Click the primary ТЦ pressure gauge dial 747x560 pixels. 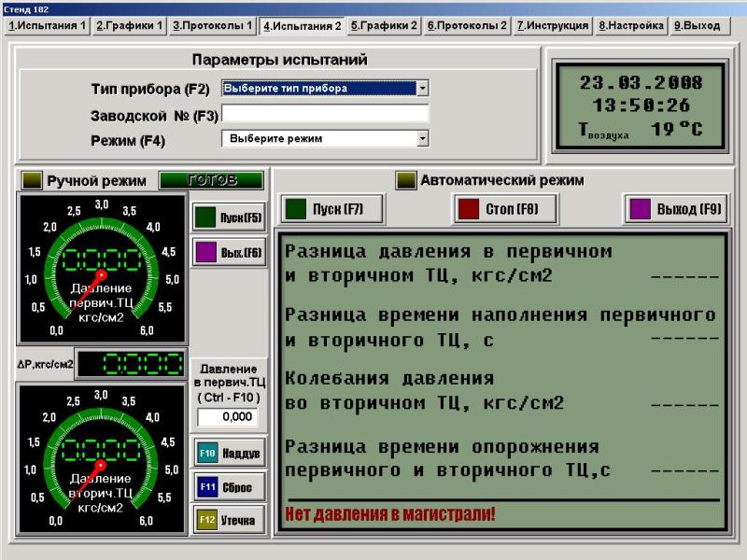click(x=101, y=267)
